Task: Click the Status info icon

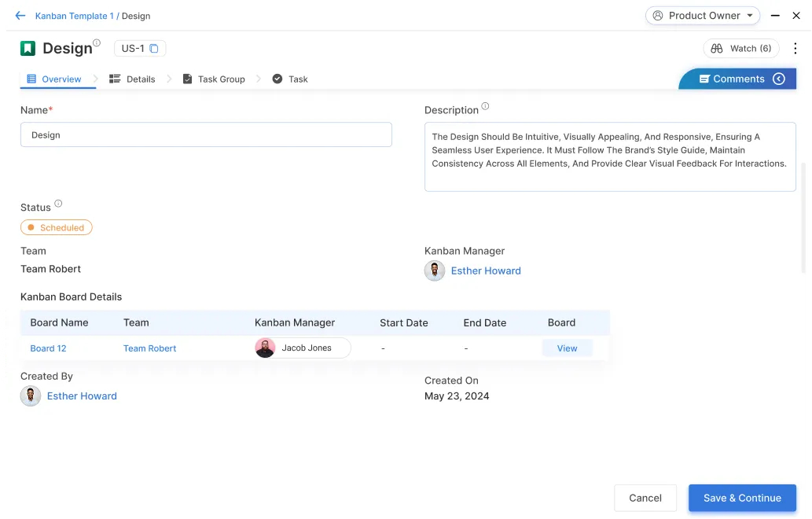Action: (x=60, y=202)
